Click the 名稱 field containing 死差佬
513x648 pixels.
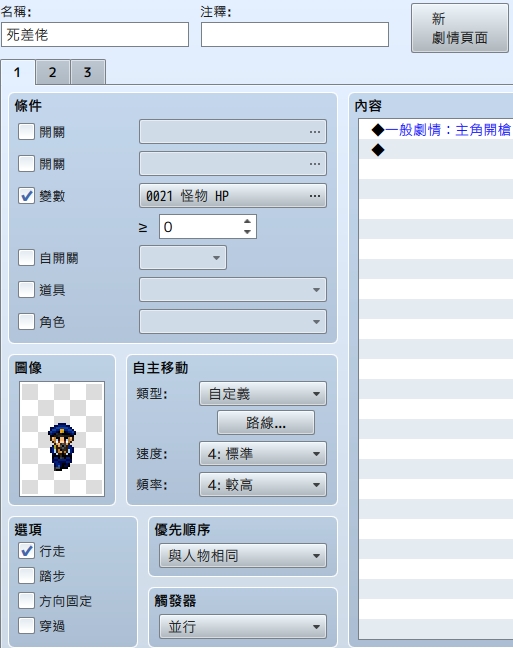point(95,35)
